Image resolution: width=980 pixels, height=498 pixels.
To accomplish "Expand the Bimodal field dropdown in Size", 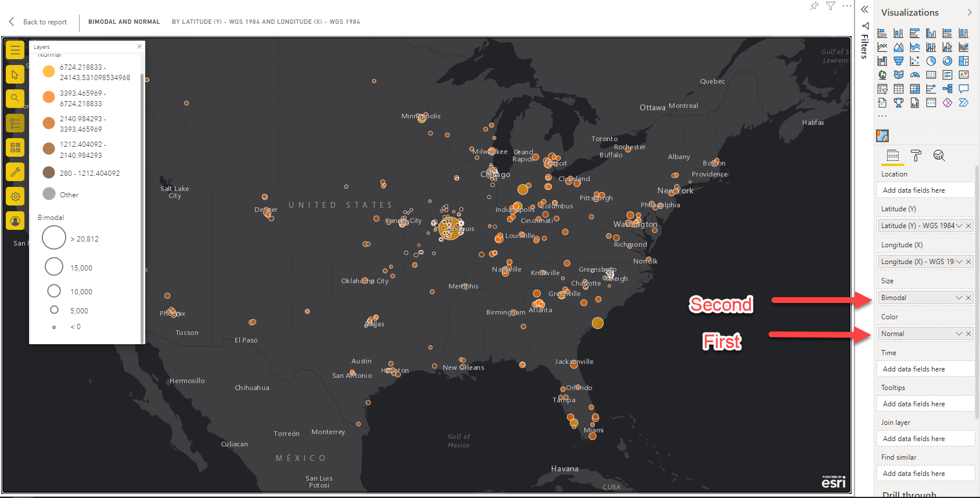I will coord(959,298).
